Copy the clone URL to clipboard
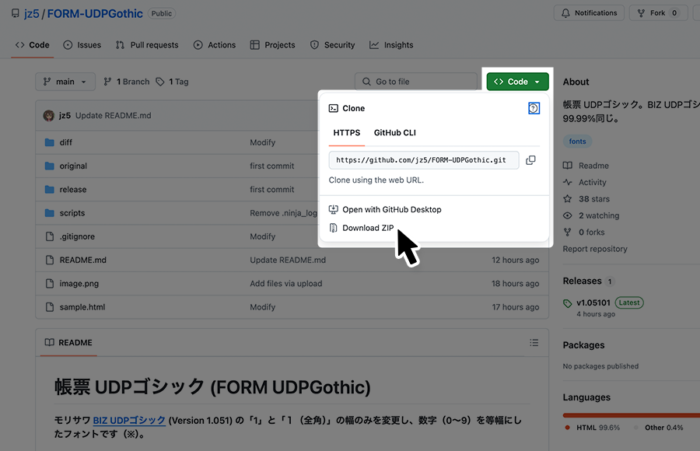The width and height of the screenshot is (700, 451). click(530, 160)
